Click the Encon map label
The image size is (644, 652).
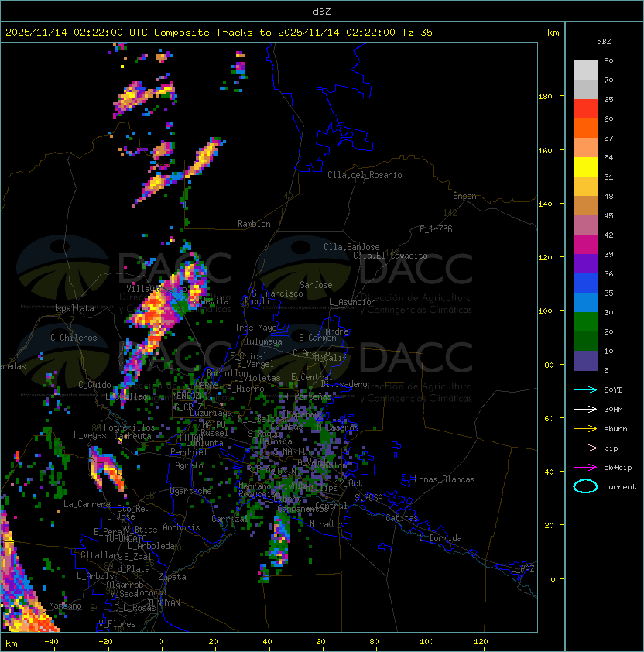(x=464, y=196)
